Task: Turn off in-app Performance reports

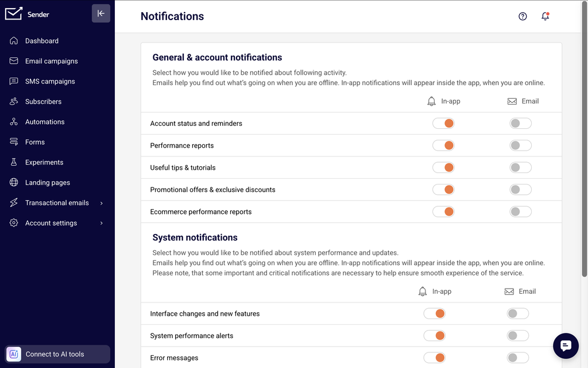Action: coord(444,145)
